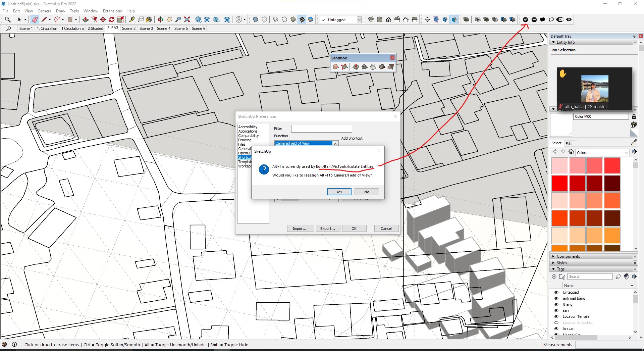Activate the Push/Pull tool
Image resolution: width=644 pixels, height=351 pixels.
tap(86, 19)
